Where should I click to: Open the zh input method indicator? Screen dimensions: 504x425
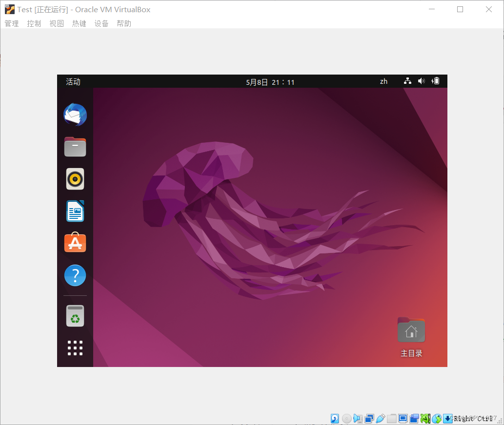(x=384, y=81)
